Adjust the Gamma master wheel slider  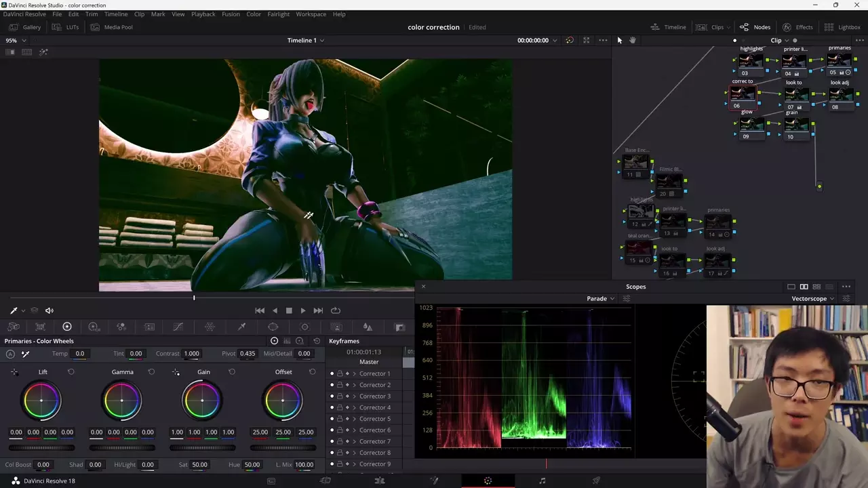pyautogui.click(x=122, y=448)
